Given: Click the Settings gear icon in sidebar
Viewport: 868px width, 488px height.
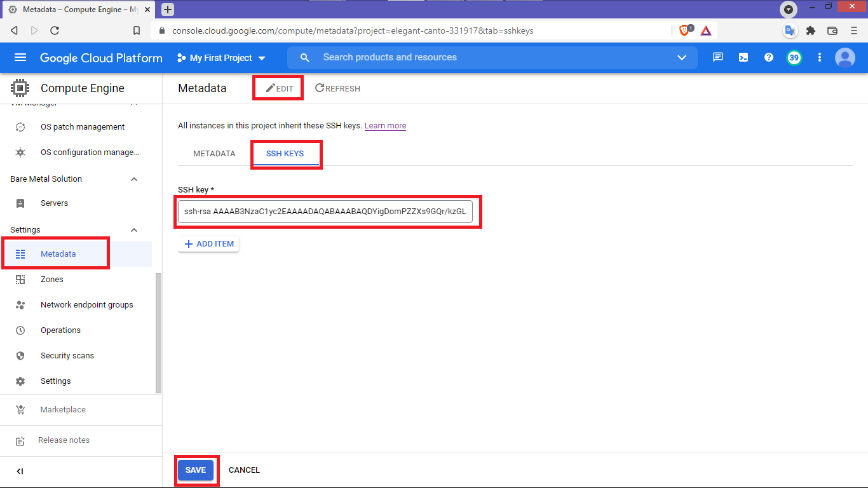Looking at the screenshot, I should [x=20, y=381].
